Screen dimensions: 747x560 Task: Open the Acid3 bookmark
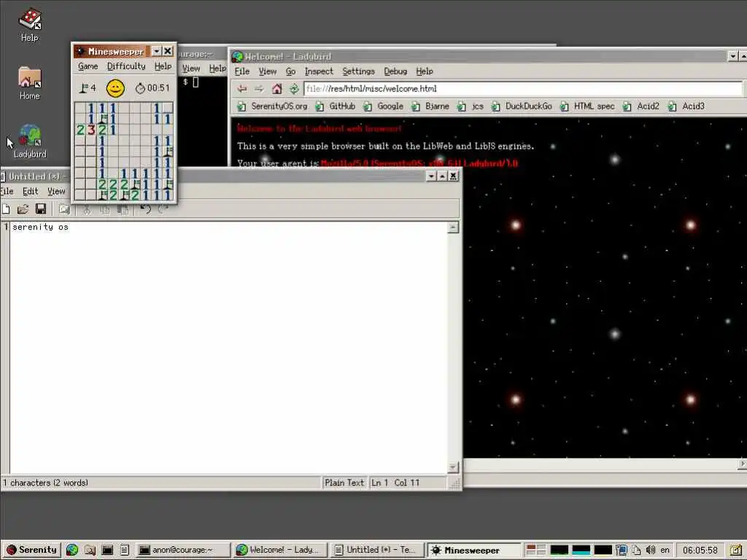pyautogui.click(x=686, y=106)
